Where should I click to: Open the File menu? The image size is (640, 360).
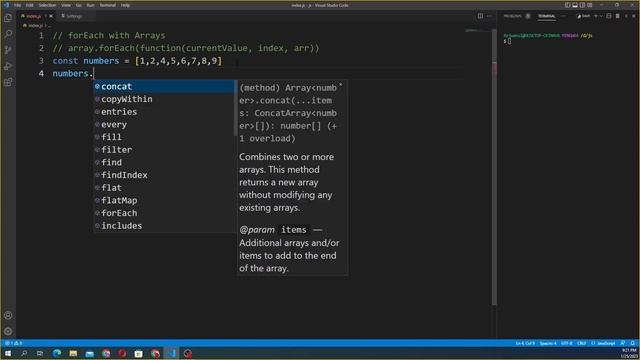18,5
